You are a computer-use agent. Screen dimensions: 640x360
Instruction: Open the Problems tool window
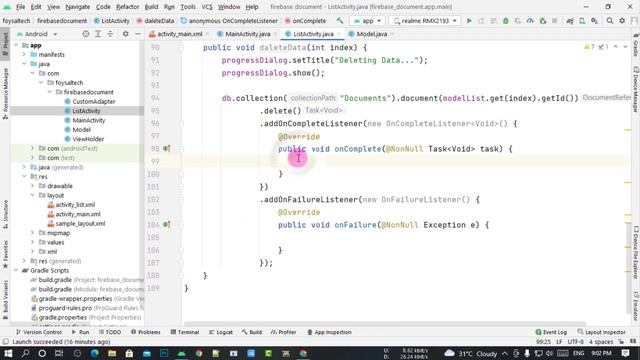pyautogui.click(x=146, y=332)
